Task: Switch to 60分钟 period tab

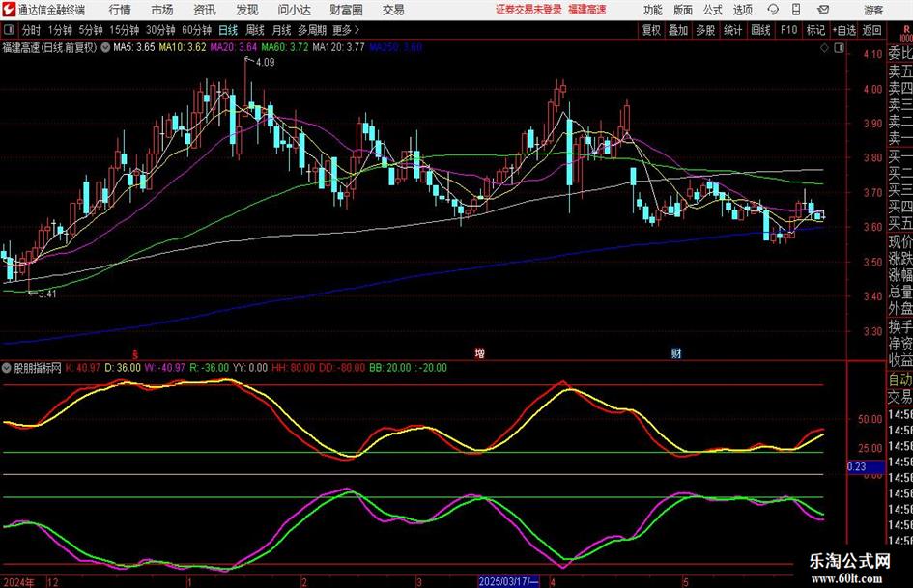Action: pos(197,30)
